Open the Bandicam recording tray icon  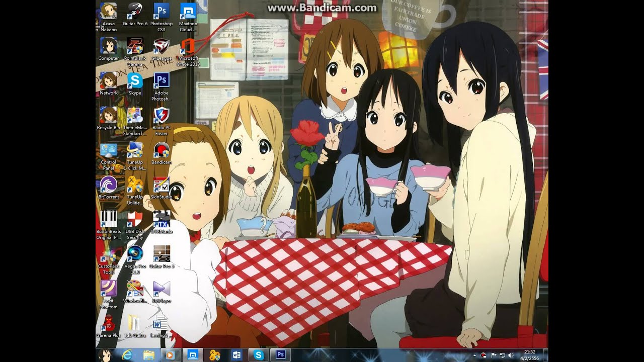484,355
